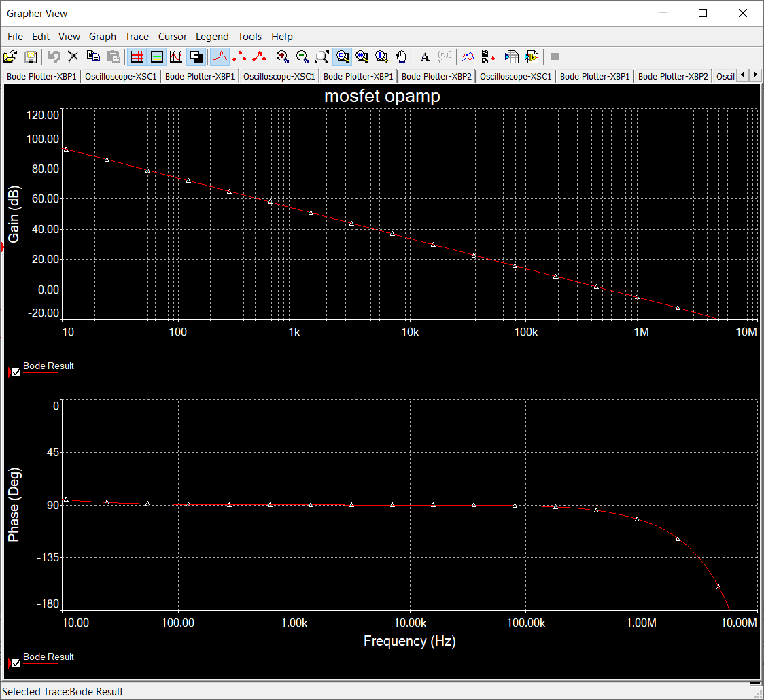Toggle the Show Legend toolbar button
Image resolution: width=764 pixels, height=700 pixels.
coord(157,57)
